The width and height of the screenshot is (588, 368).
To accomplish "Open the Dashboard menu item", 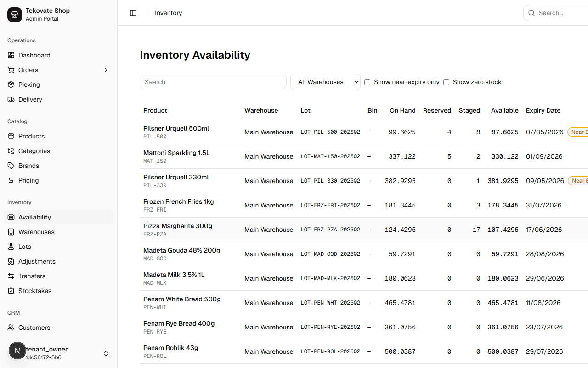I will click(58, 55).
